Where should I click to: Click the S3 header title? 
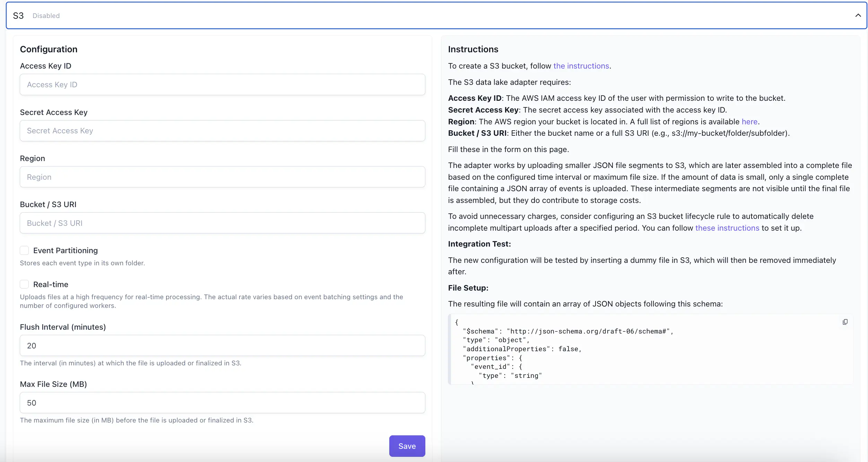[x=18, y=16]
